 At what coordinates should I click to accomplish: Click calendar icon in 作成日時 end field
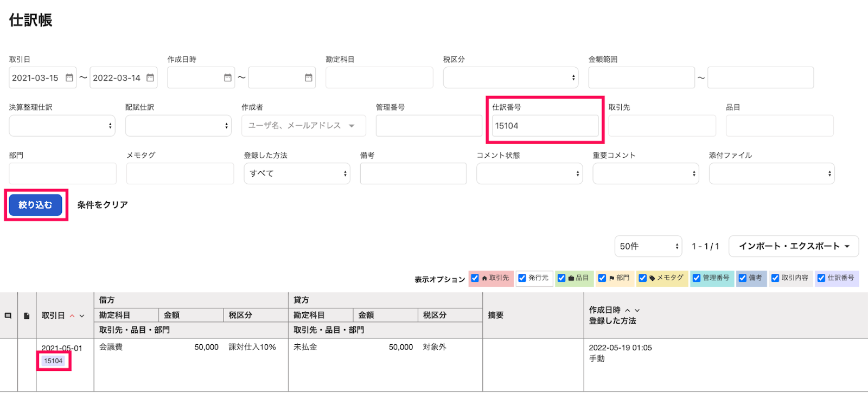(x=308, y=78)
